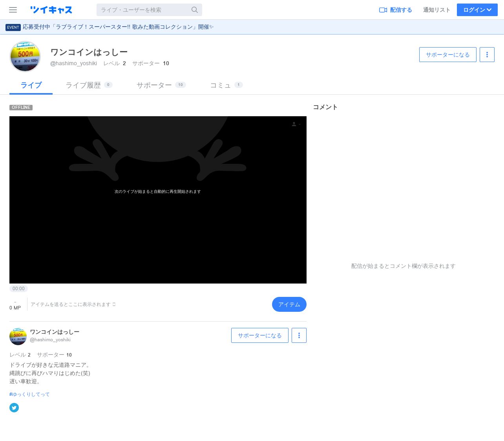Viewport: 504px width, 441px height.
Task: Open the ラブライブ event announcement banner
Action: (118, 27)
